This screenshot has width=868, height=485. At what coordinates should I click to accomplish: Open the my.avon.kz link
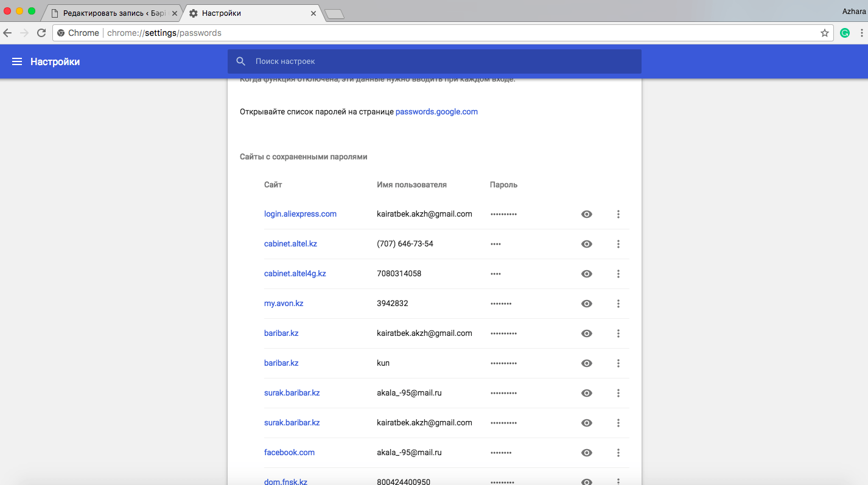284,304
